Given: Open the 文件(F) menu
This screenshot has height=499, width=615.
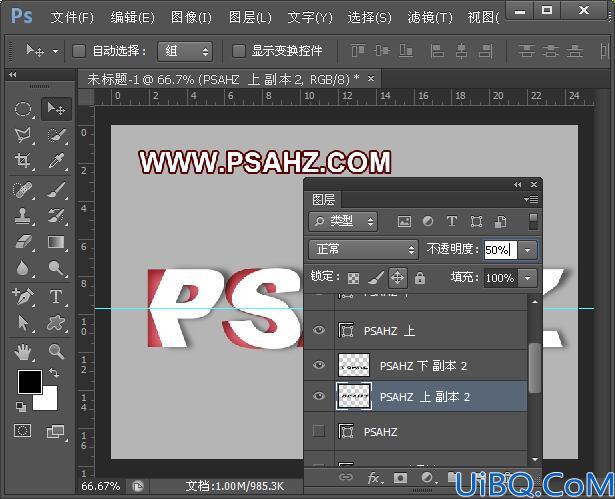Looking at the screenshot, I should pos(72,17).
